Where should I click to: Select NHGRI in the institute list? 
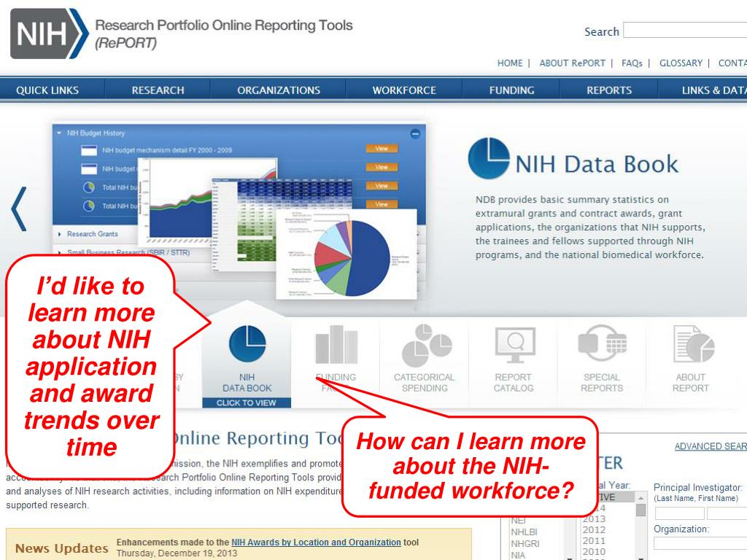(x=525, y=543)
